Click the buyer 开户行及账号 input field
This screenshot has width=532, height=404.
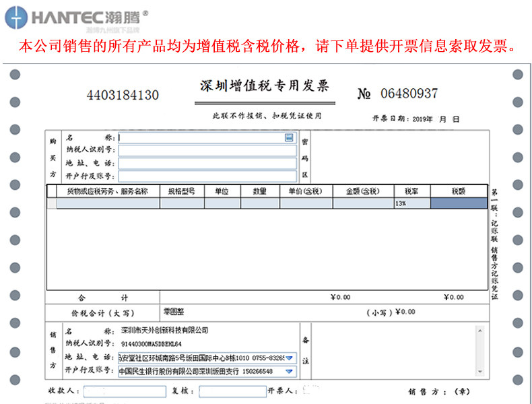(207, 176)
